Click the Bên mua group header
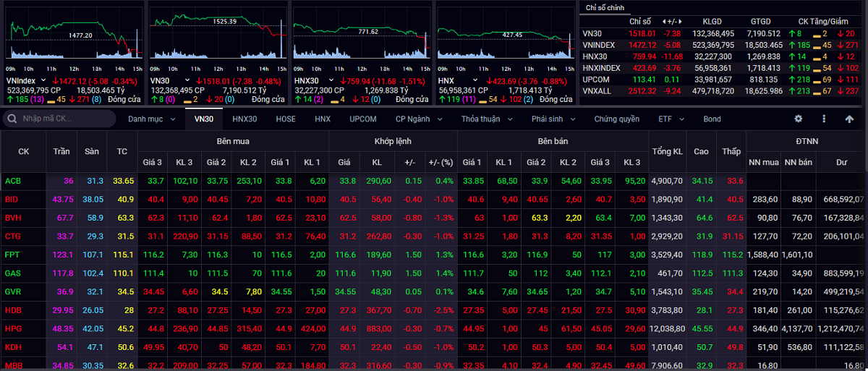Screen dimensions: 868x371 pyautogui.click(x=233, y=142)
